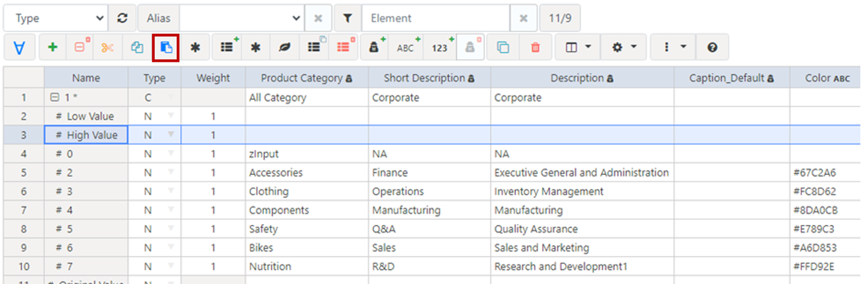
Task: Click the Short Description column header
Action: [x=429, y=78]
